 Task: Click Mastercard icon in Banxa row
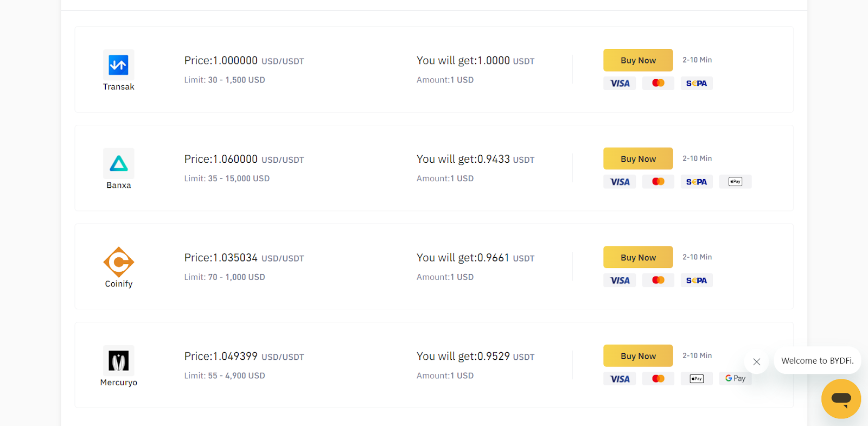658,182
